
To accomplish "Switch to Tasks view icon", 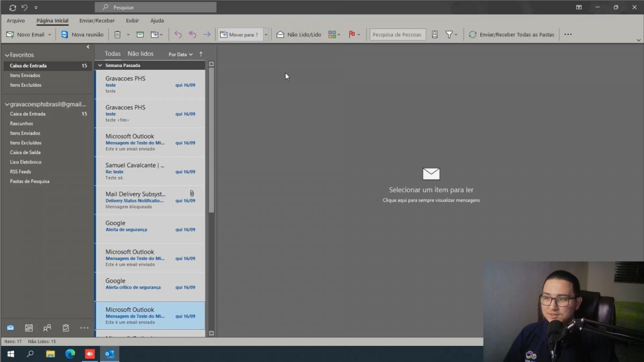I will pos(65,328).
